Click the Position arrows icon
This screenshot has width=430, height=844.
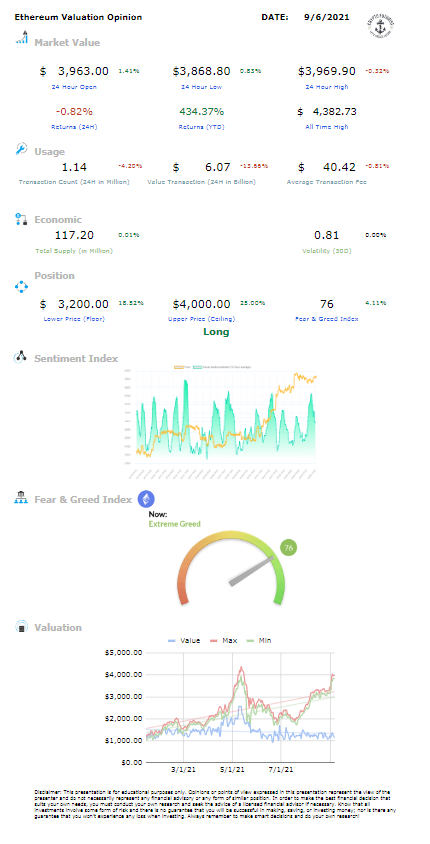click(x=21, y=286)
